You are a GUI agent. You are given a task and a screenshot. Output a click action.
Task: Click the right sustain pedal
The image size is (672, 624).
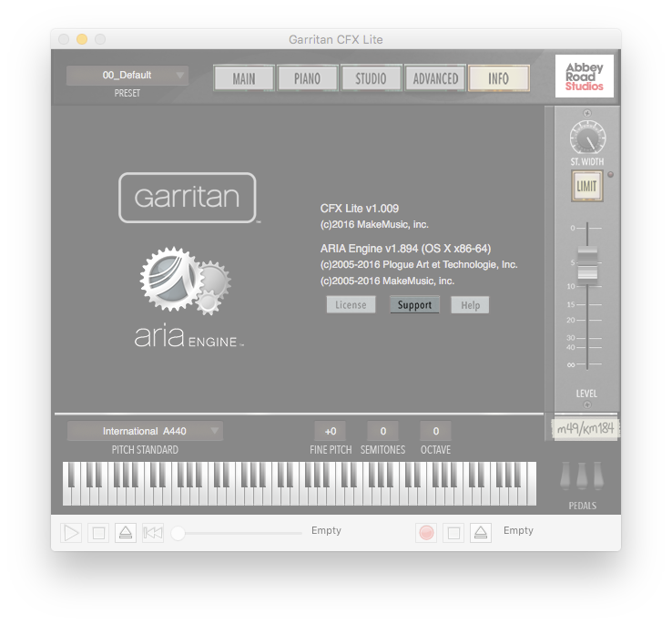598,476
